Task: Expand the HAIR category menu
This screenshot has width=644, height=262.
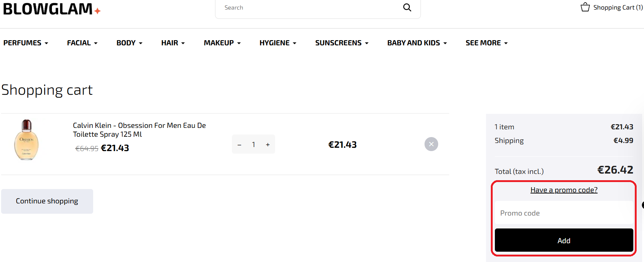Action: pos(173,43)
